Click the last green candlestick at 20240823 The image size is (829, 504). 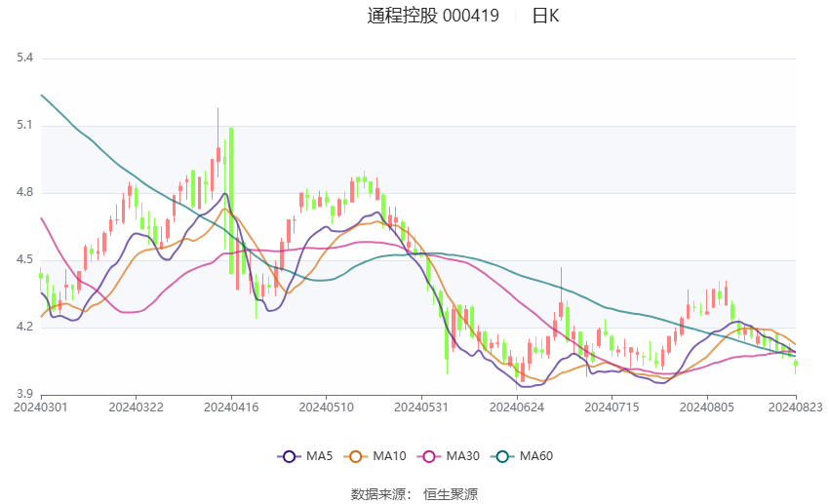[x=795, y=364]
